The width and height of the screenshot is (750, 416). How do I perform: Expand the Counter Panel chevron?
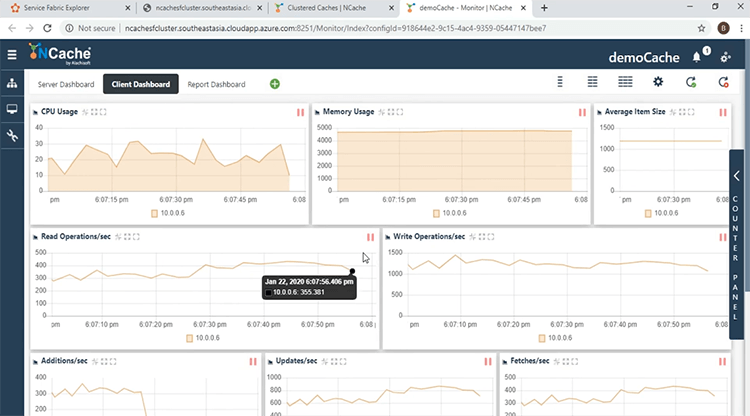[737, 176]
